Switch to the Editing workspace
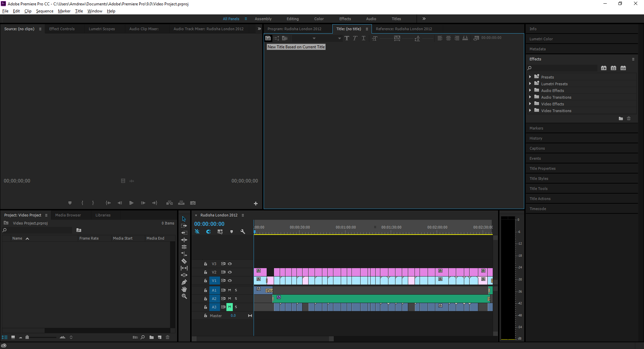Image resolution: width=644 pixels, height=349 pixels. (x=292, y=19)
